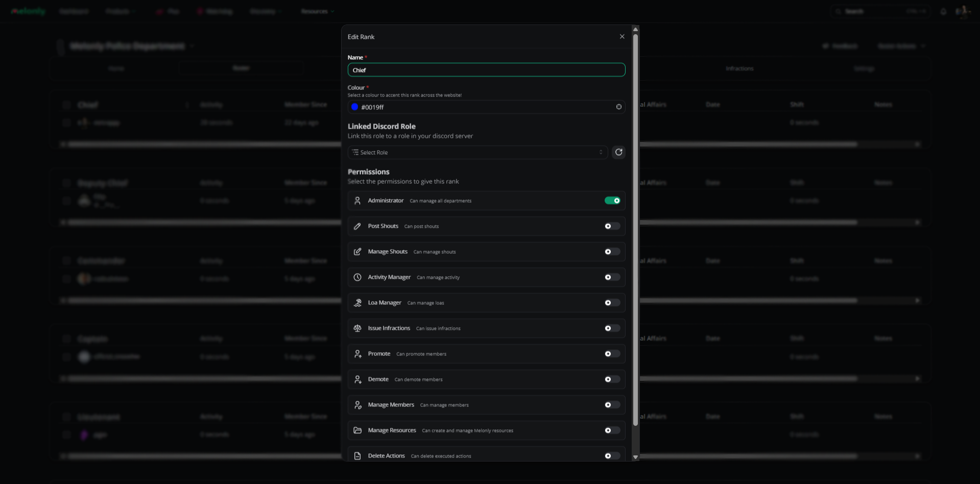
Task: Click the dialog vertical scrollbar thumb
Action: click(635, 230)
